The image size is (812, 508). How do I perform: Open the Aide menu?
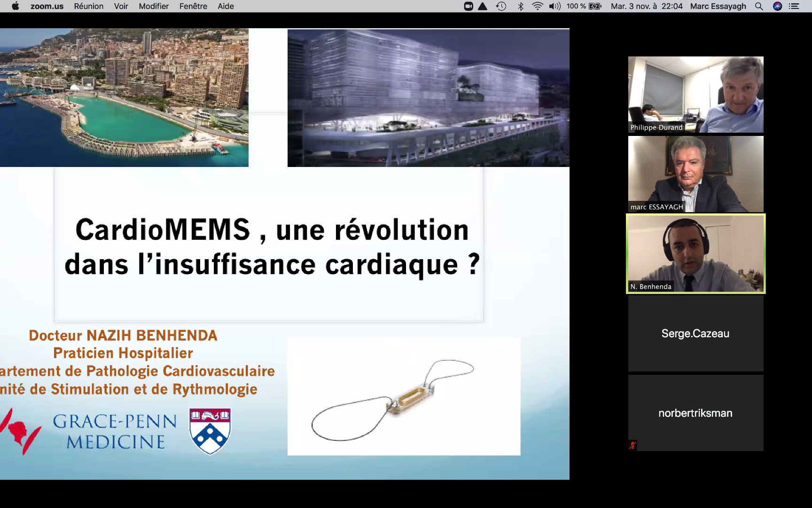[x=226, y=6]
